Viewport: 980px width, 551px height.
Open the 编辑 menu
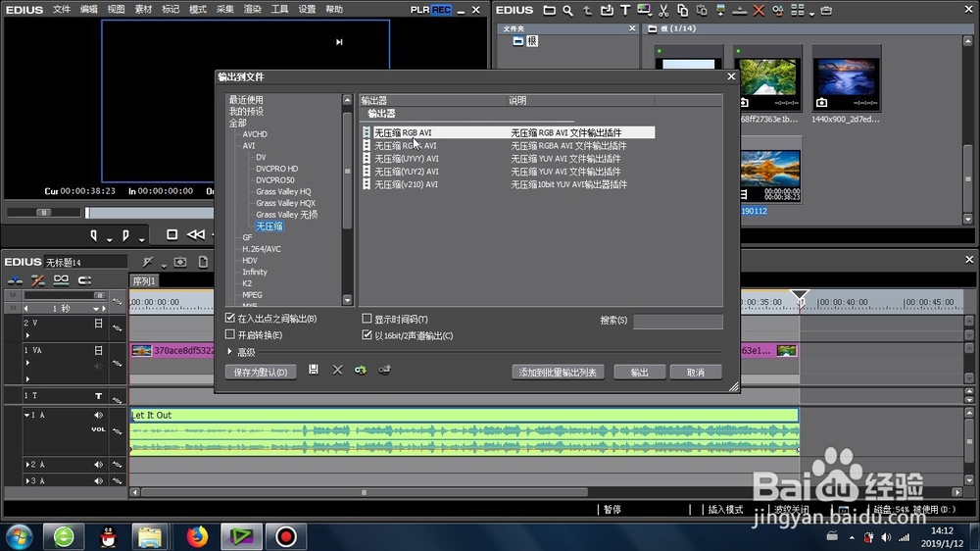[x=89, y=10]
